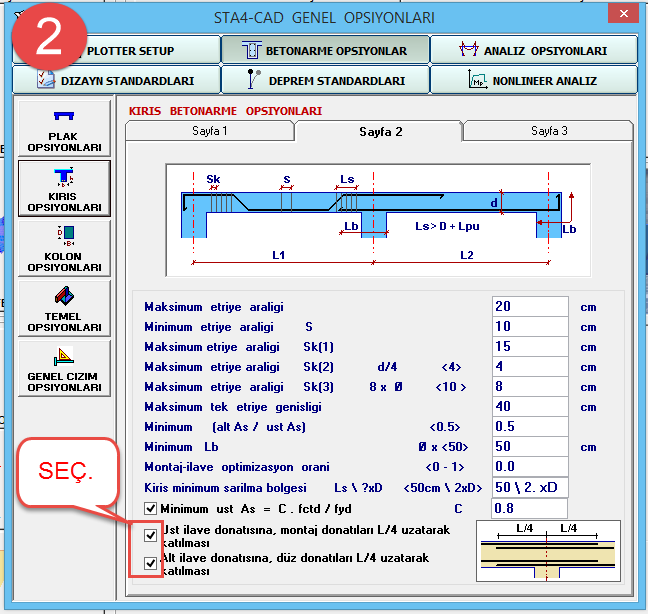Open Nonlineer Analiz section
This screenshot has width=648, height=614.
pos(534,80)
